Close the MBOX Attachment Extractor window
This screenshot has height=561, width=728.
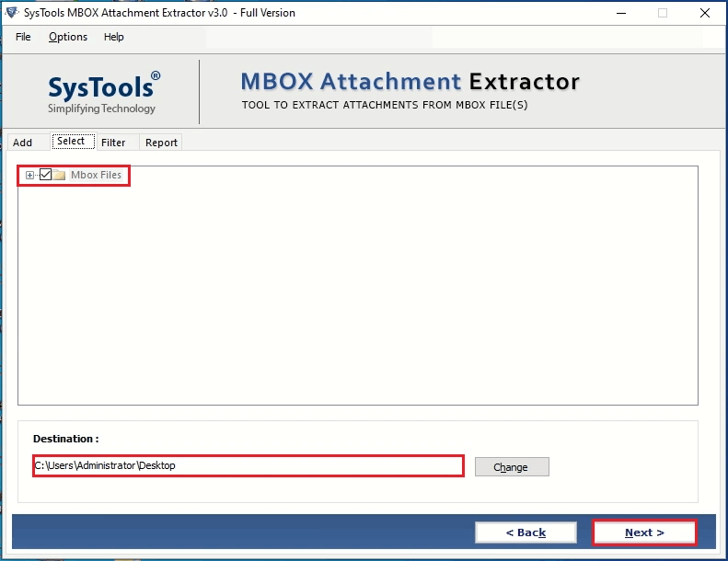pyautogui.click(x=705, y=13)
